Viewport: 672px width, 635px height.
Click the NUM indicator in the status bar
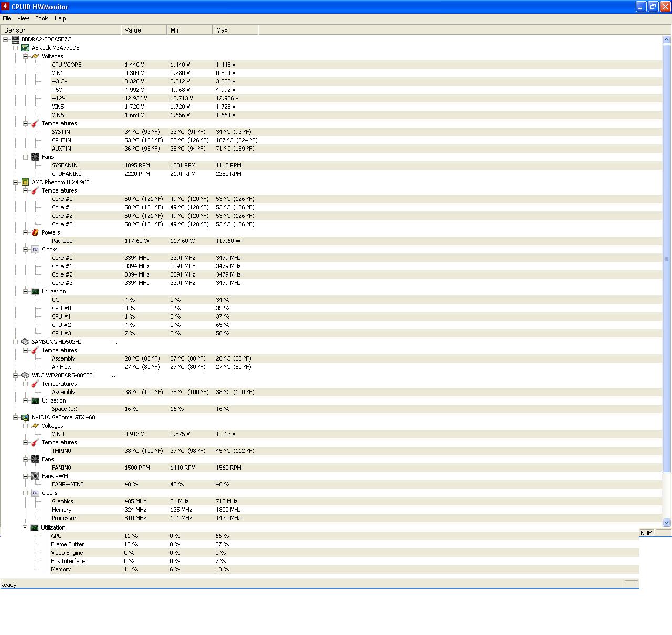[647, 533]
